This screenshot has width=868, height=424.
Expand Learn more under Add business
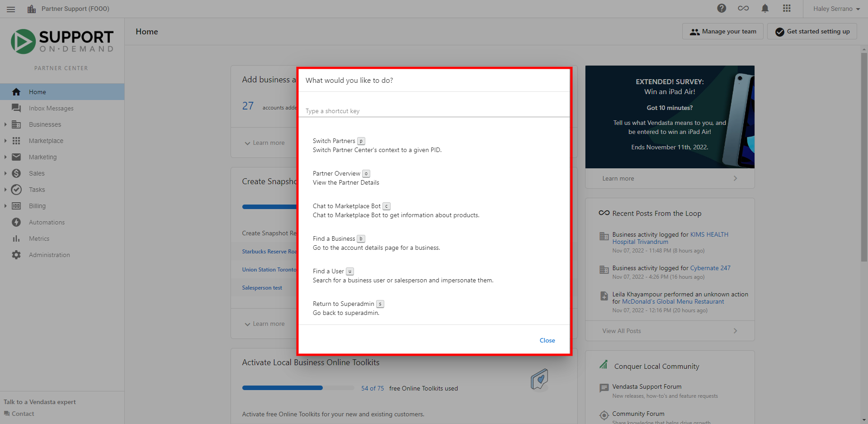click(x=264, y=143)
